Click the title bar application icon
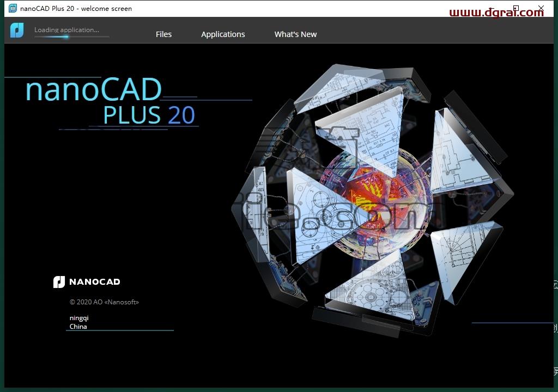This screenshot has width=558, height=392. [x=13, y=8]
